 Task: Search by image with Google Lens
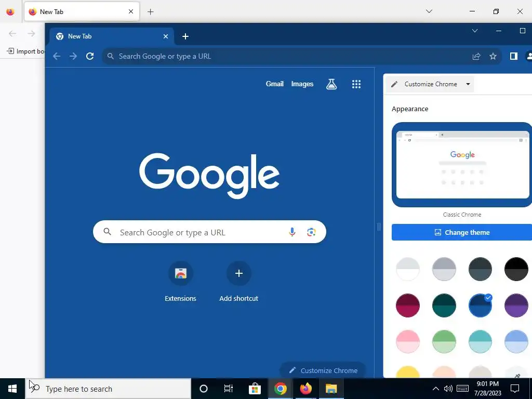tap(312, 232)
